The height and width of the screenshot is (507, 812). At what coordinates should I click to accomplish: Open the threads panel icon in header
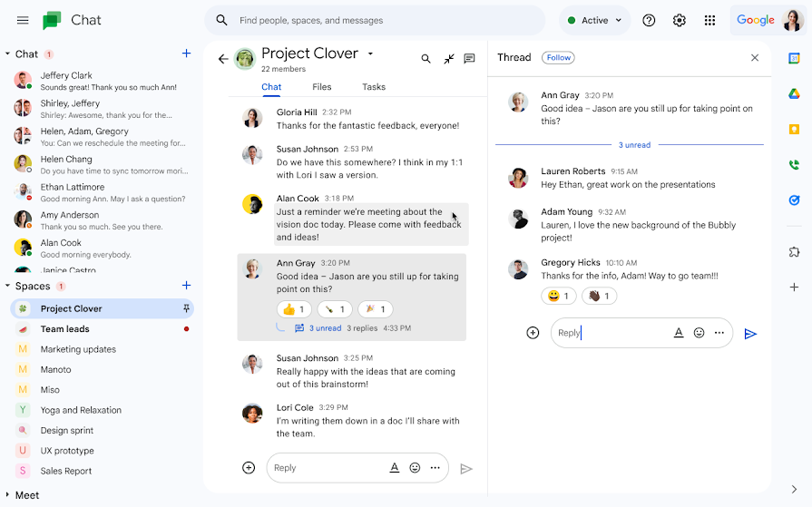[469, 59]
